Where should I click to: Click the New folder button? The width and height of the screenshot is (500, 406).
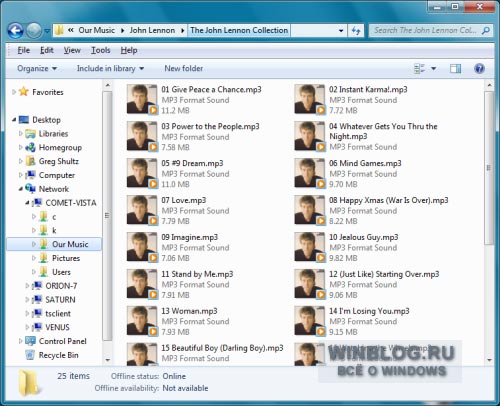tap(184, 69)
